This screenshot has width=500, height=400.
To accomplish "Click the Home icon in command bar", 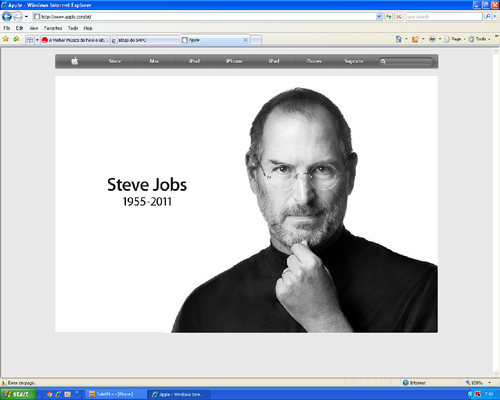I will click(x=398, y=39).
